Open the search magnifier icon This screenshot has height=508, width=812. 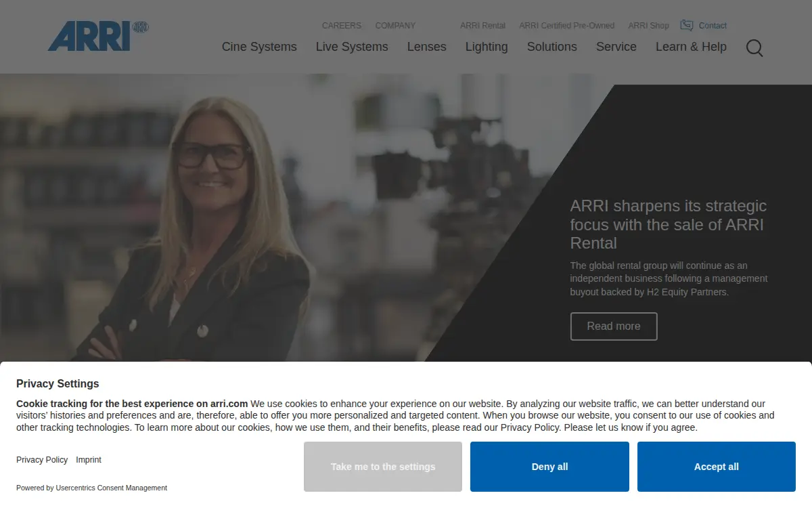coord(754,47)
